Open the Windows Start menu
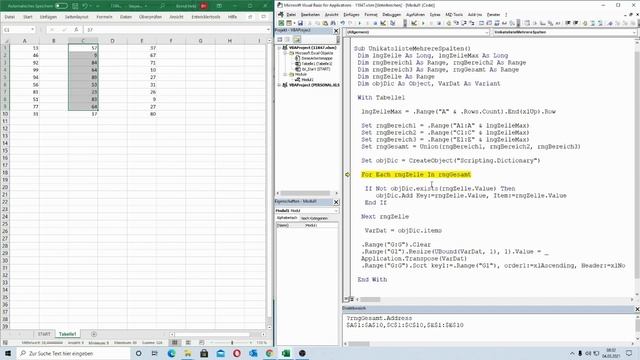Viewport: 640px width, 360px height. [x=8, y=353]
